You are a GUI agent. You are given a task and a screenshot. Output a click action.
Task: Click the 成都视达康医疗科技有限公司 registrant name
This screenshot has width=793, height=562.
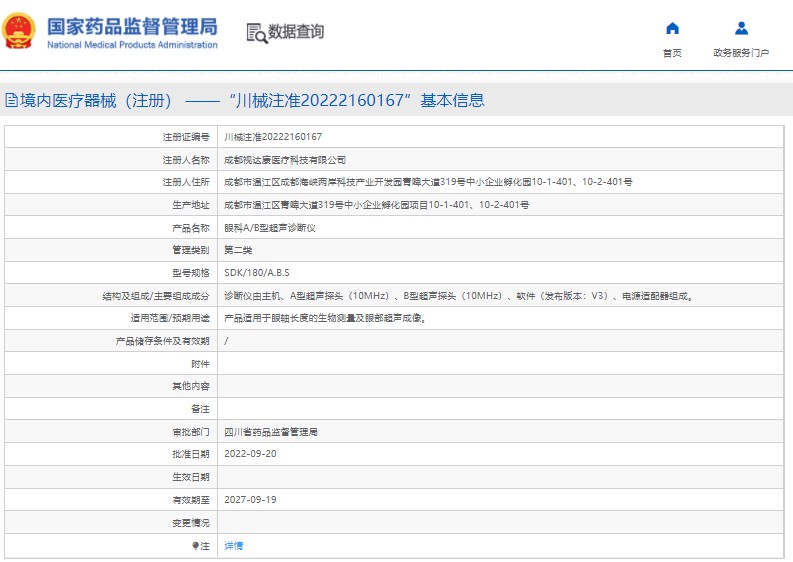pos(285,160)
